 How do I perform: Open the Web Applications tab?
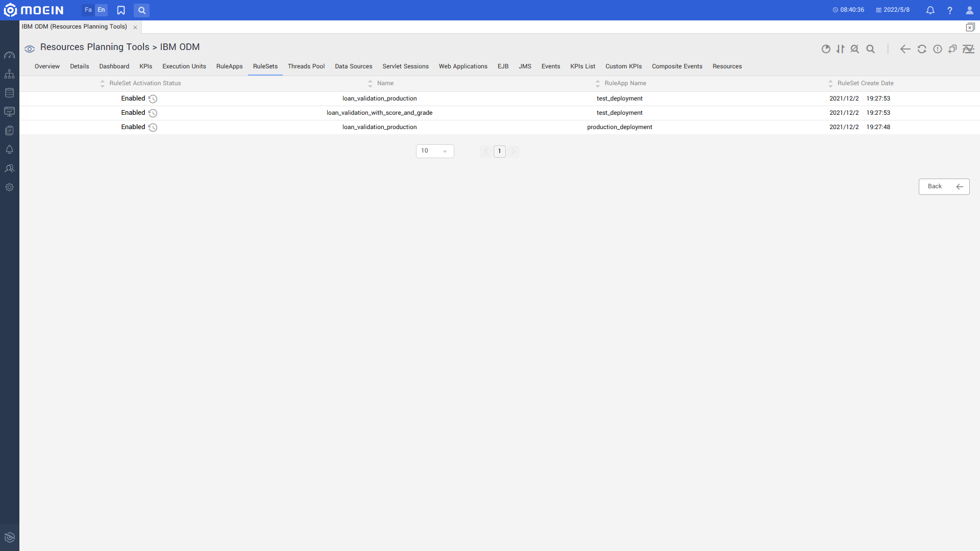pyautogui.click(x=463, y=67)
